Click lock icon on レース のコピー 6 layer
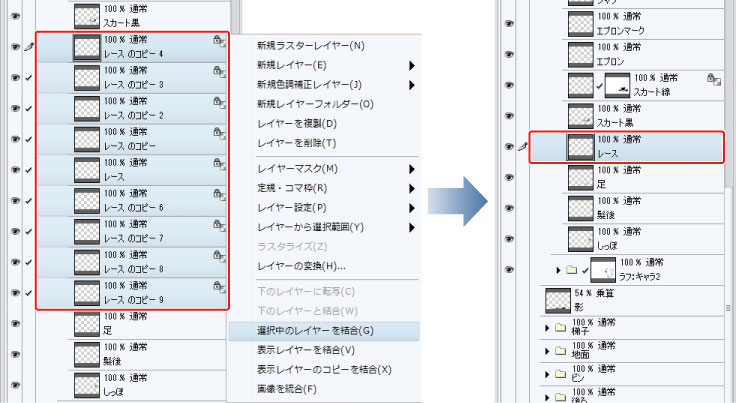This screenshot has width=736, height=403. [219, 195]
